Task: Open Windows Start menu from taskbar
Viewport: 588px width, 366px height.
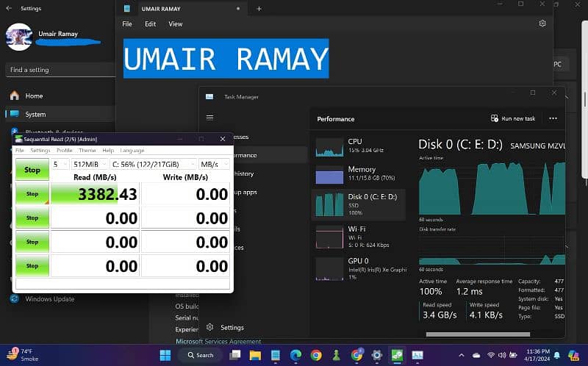Action: pyautogui.click(x=165, y=355)
